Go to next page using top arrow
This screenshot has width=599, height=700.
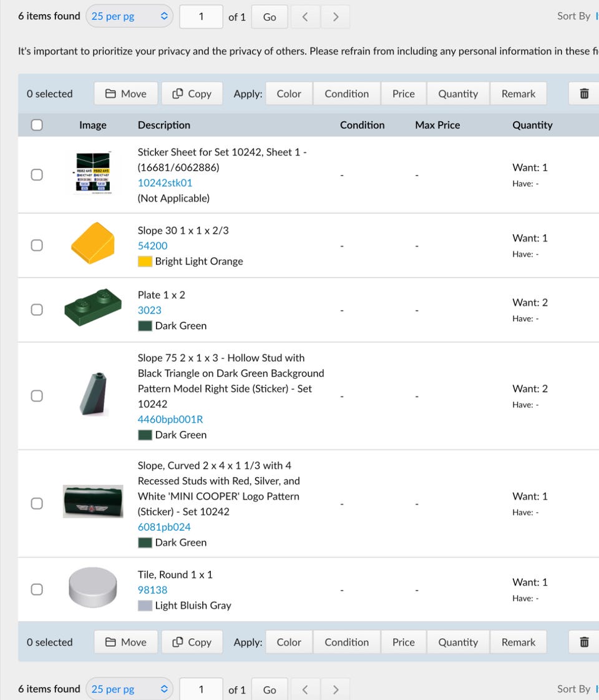(x=336, y=17)
